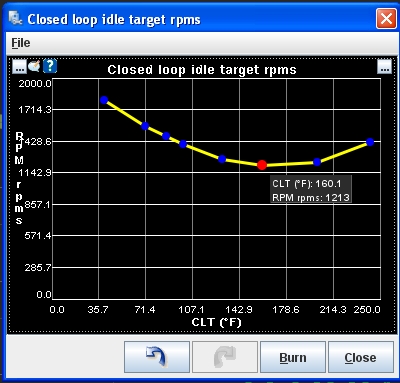This screenshot has height=383, width=400.
Task: Open the chart appearance paintbrush icon
Action: coord(34,66)
